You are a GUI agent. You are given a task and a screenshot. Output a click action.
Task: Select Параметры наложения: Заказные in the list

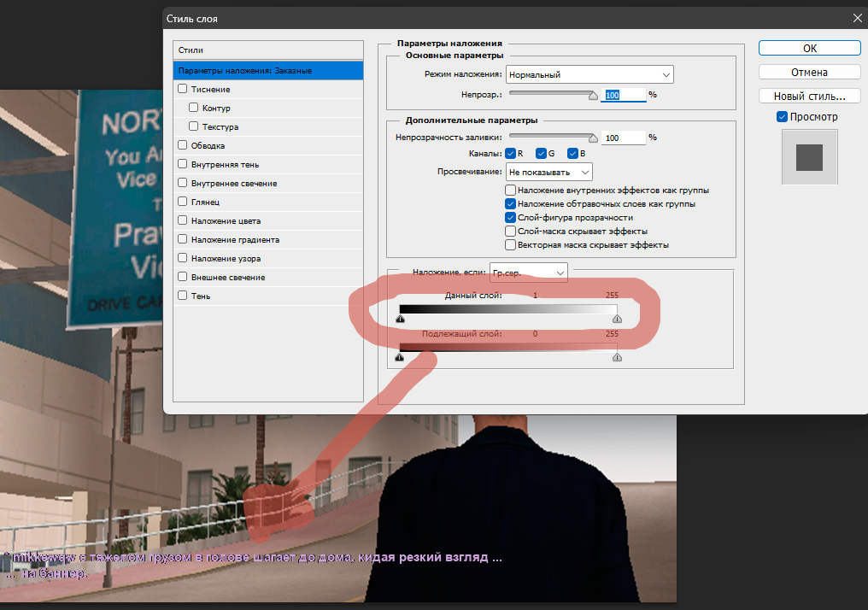click(x=268, y=71)
